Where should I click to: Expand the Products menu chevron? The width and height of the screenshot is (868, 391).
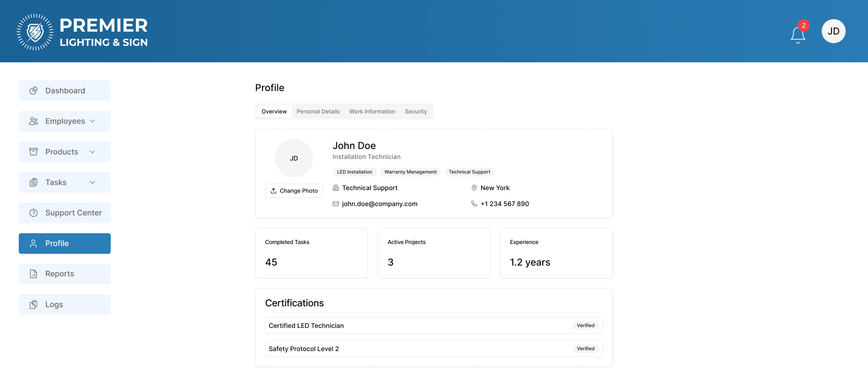click(x=93, y=152)
